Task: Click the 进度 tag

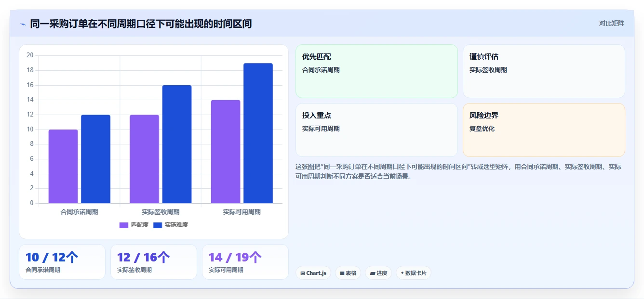Action: 378,273
